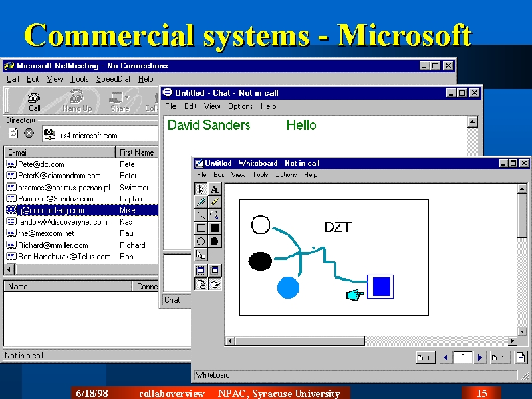The width and height of the screenshot is (532, 399).
Task: Open the Call menu in NetMeeting
Action: pyautogui.click(x=13, y=79)
